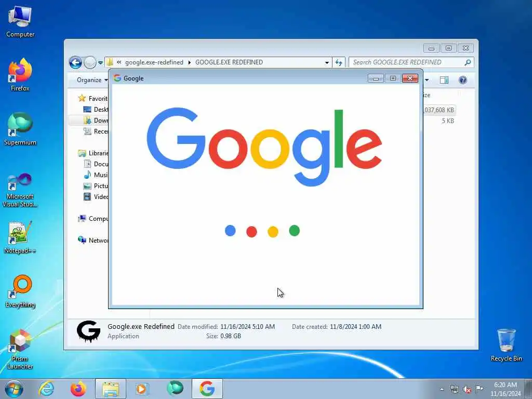This screenshot has width=532, height=399.
Task: Click the search magnifier icon in Explorer
Action: (x=468, y=62)
